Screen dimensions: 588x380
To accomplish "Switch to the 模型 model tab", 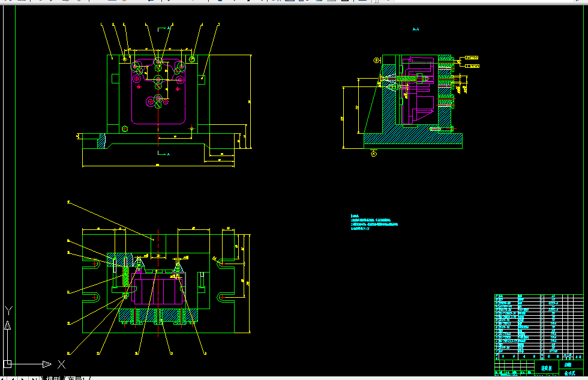I will pos(53,378).
